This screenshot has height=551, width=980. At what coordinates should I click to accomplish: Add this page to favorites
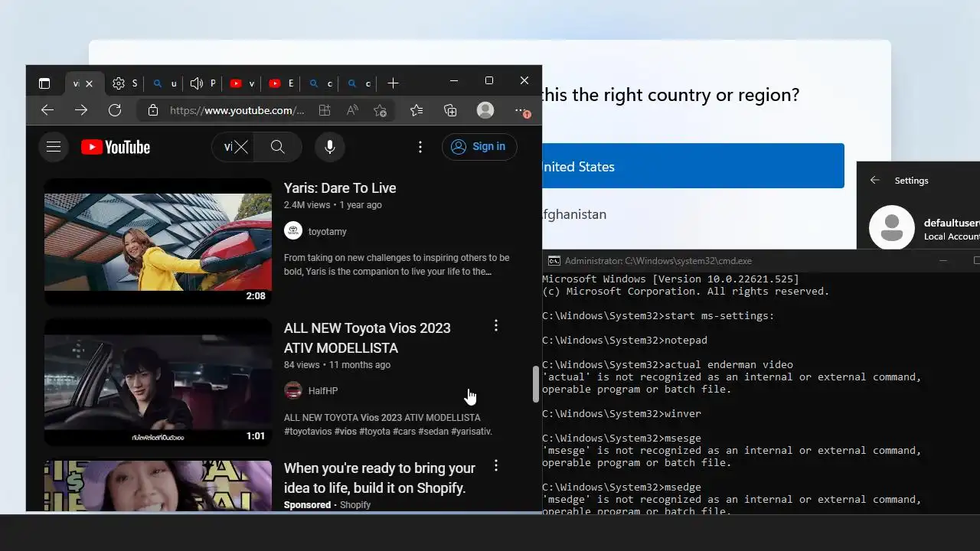pyautogui.click(x=380, y=110)
